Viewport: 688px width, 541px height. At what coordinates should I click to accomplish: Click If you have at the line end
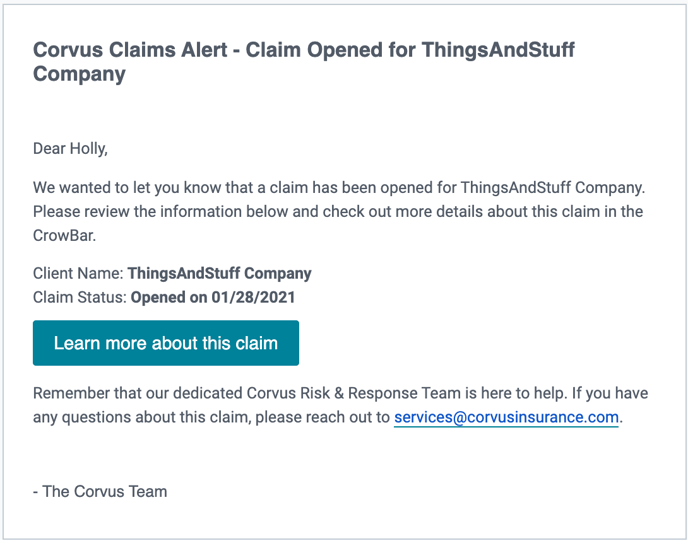pos(610,393)
